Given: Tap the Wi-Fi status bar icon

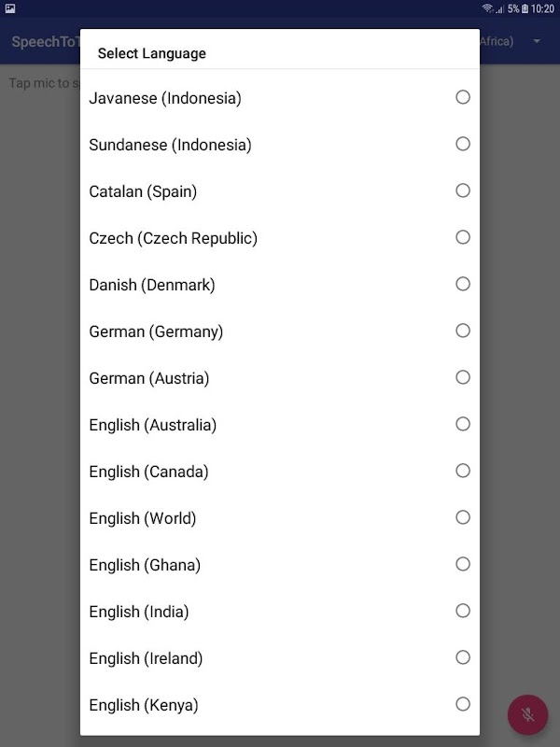Looking at the screenshot, I should click(487, 8).
